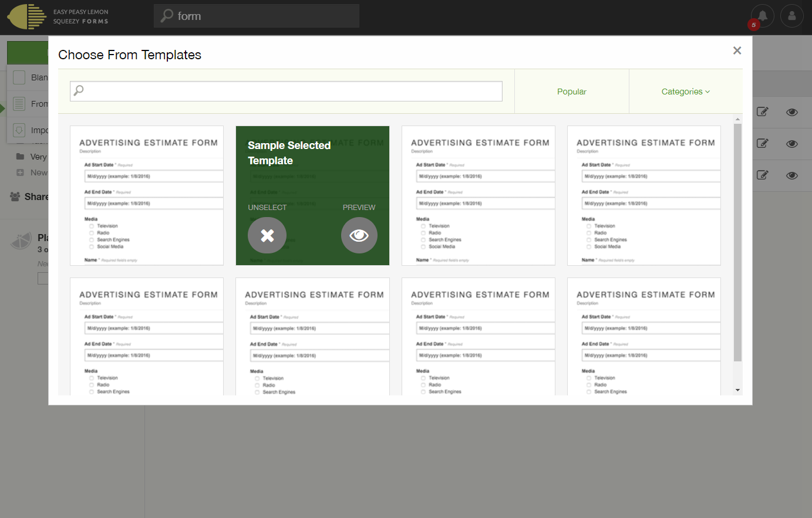Click the eye preview icon in the bottom background row
This screenshot has width=812, height=518.
click(x=792, y=175)
